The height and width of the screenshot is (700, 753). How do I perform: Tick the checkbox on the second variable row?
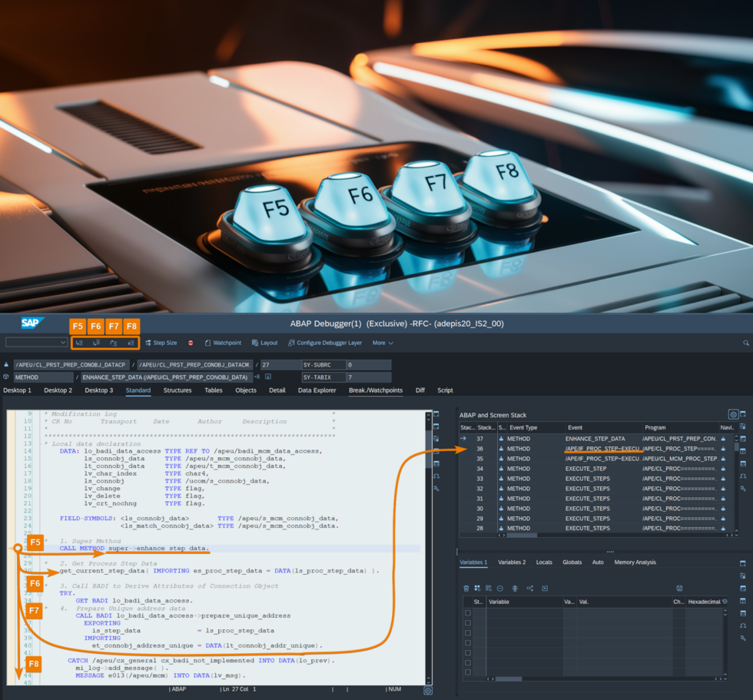(469, 621)
